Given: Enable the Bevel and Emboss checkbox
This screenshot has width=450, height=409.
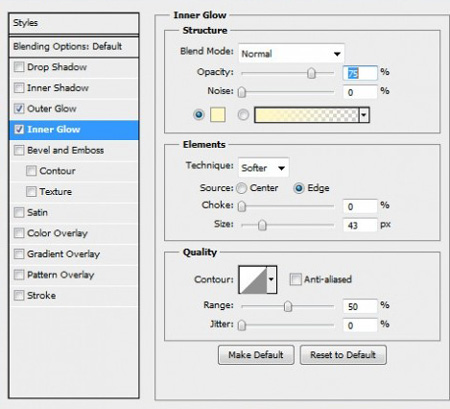Looking at the screenshot, I should coord(19,150).
